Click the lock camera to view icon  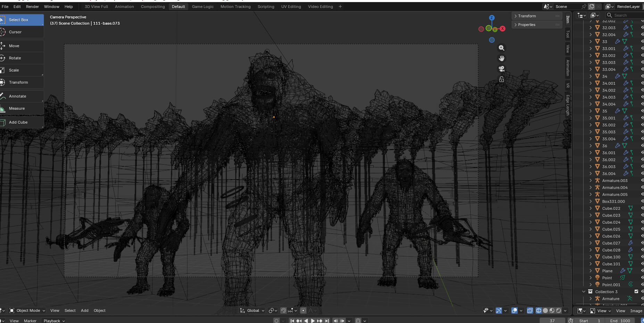(501, 79)
